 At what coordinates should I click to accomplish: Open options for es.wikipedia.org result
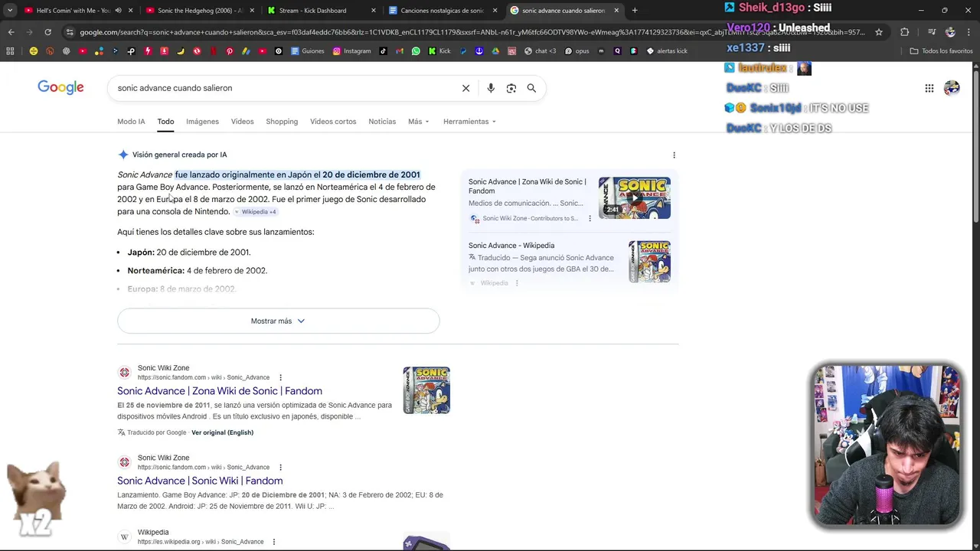click(273, 542)
